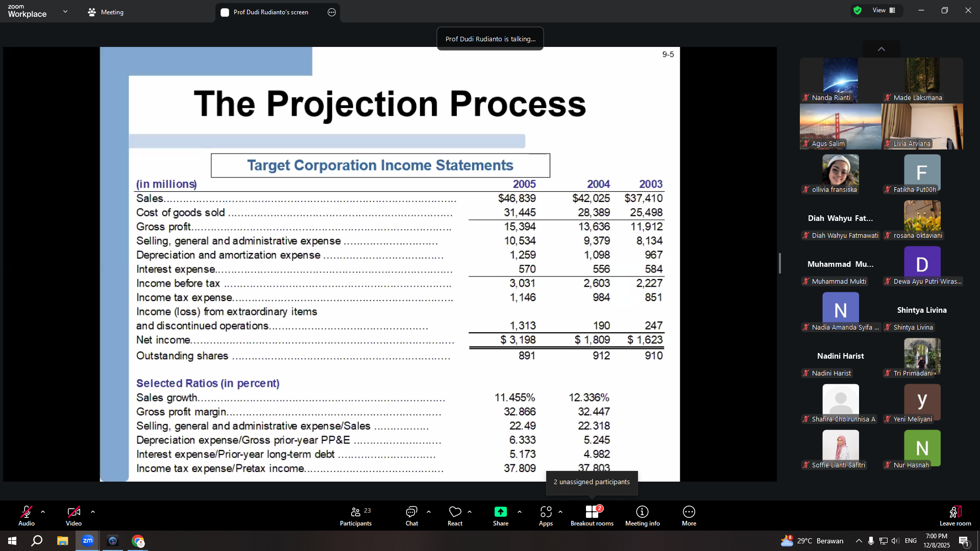This screenshot has width=980, height=551.
Task: Open the Windows Start menu
Action: click(12, 541)
